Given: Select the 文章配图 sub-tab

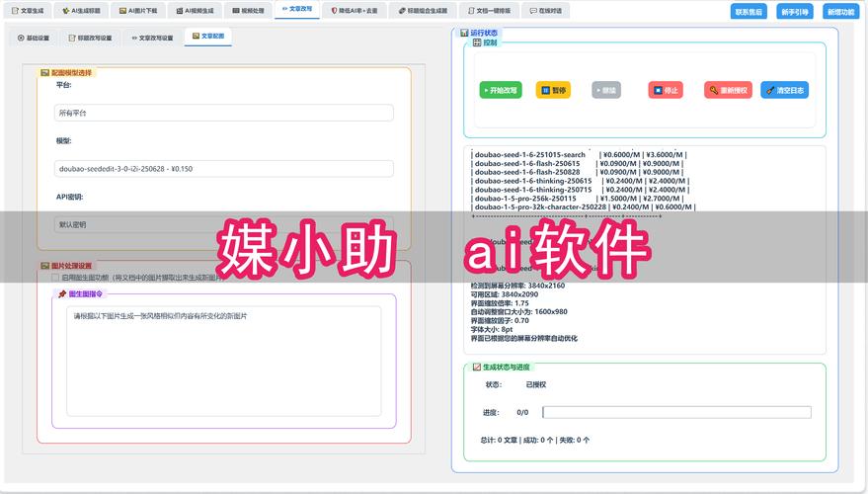Looking at the screenshot, I should pyautogui.click(x=208, y=36).
